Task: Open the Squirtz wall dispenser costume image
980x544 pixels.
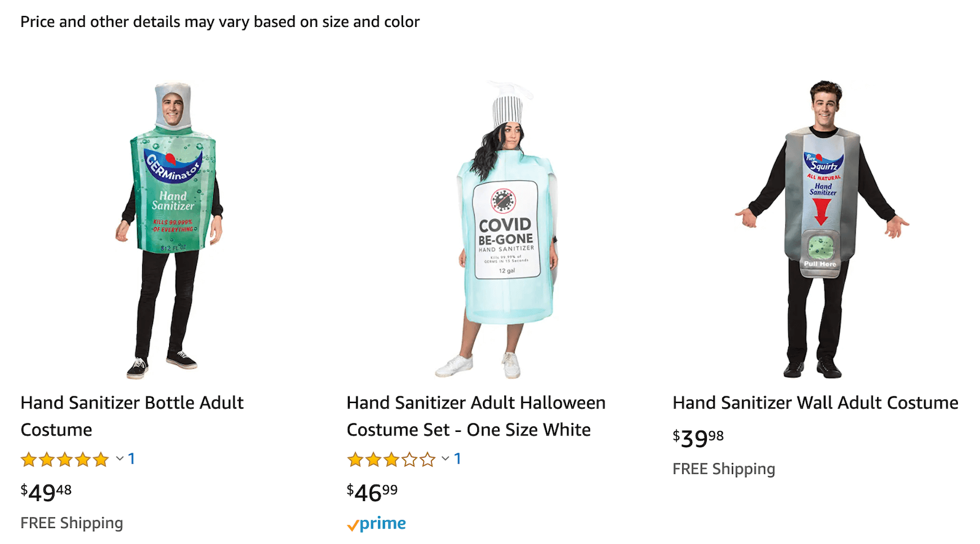Action: pos(822,230)
